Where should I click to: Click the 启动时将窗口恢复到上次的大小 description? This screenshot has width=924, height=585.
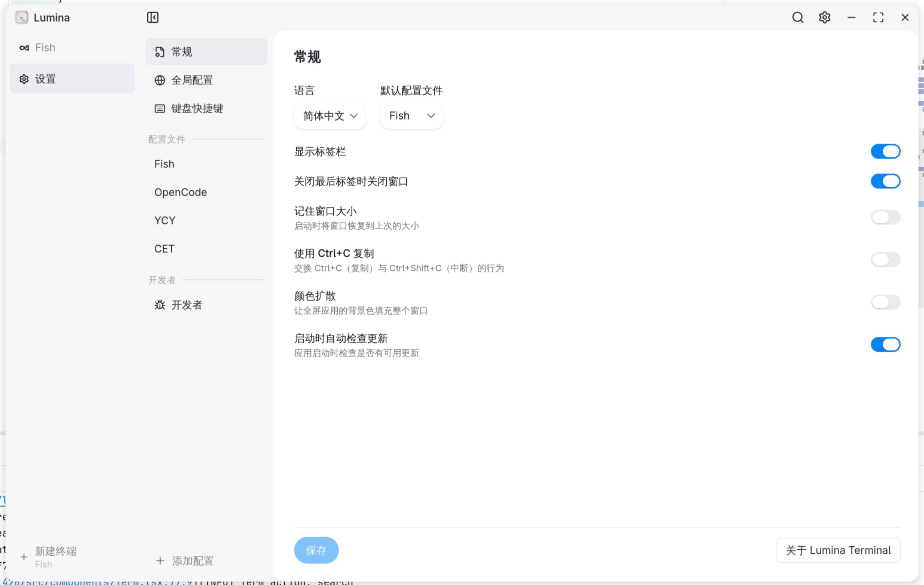click(356, 226)
